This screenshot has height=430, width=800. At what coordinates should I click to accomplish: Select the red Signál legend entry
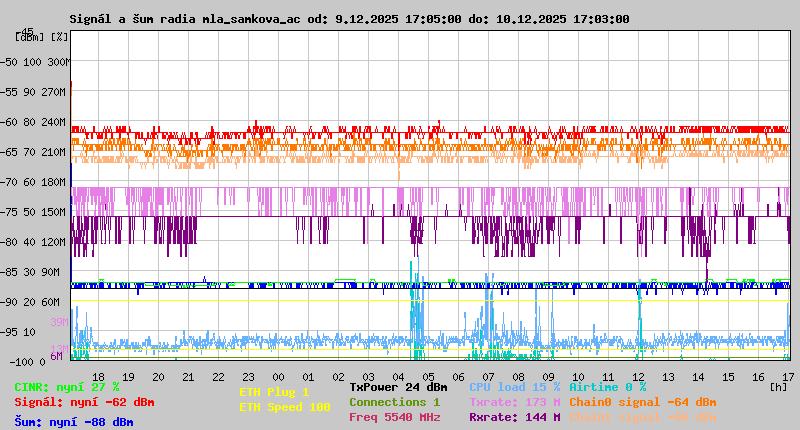[84, 402]
